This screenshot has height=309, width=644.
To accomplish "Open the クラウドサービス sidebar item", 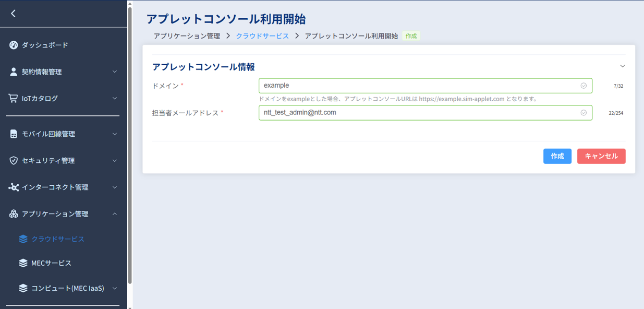I will tap(57, 239).
